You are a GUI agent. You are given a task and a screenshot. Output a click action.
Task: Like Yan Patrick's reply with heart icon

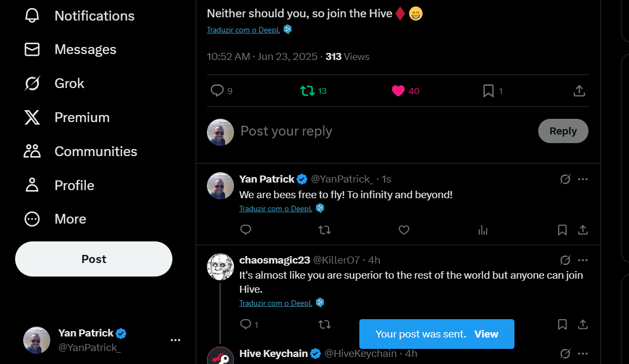pos(404,230)
